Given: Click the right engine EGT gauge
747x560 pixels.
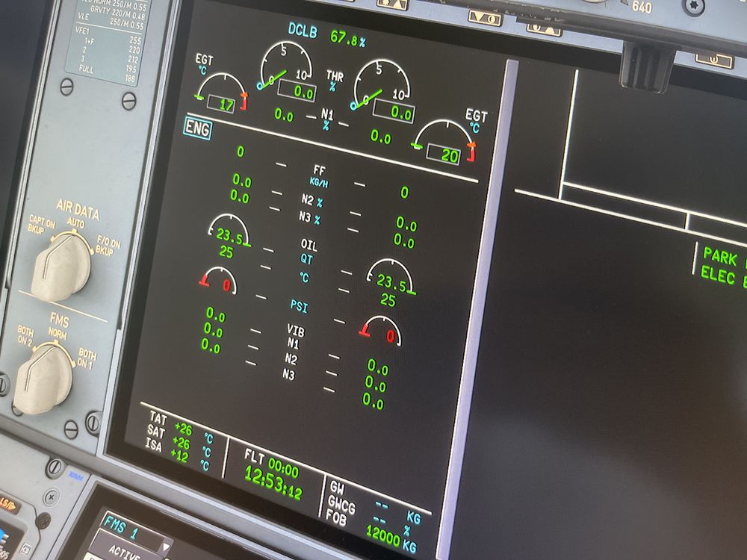Looking at the screenshot, I should [x=445, y=143].
